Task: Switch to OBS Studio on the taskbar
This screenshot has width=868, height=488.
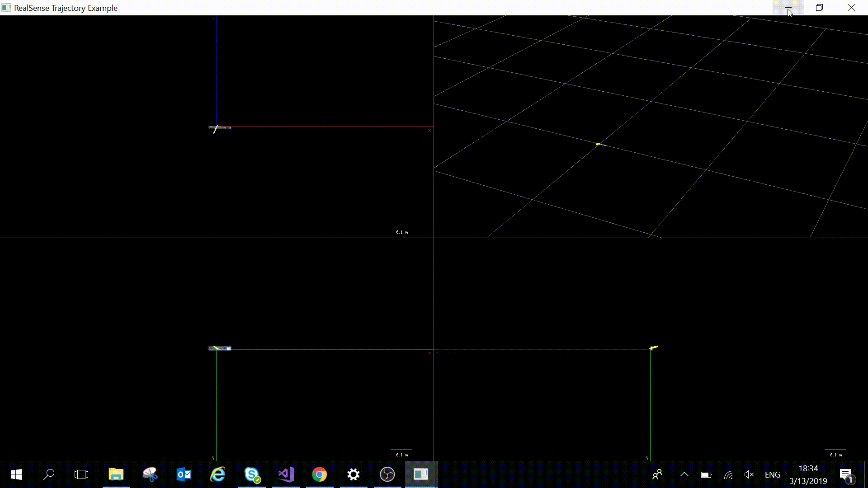Action: tap(387, 474)
